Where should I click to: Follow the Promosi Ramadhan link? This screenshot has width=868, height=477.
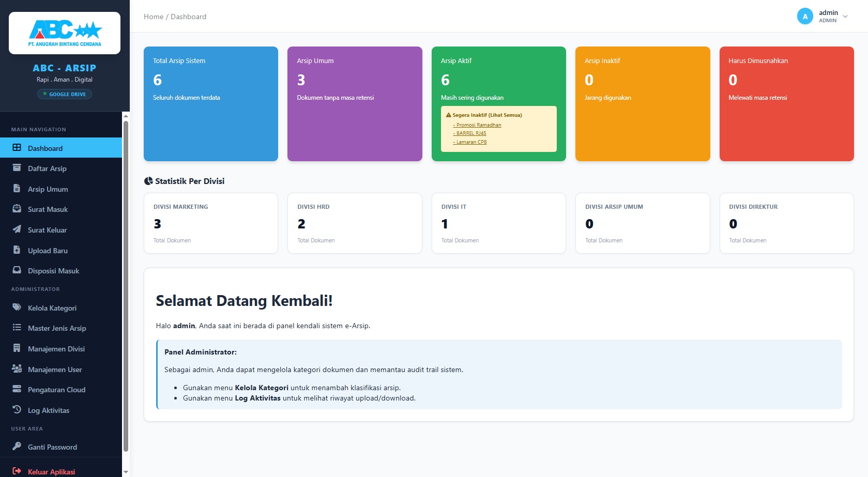pos(477,125)
